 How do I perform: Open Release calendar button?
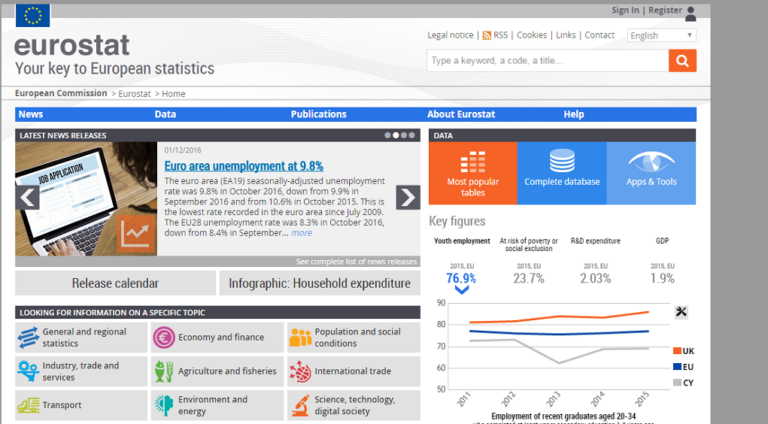(x=115, y=283)
